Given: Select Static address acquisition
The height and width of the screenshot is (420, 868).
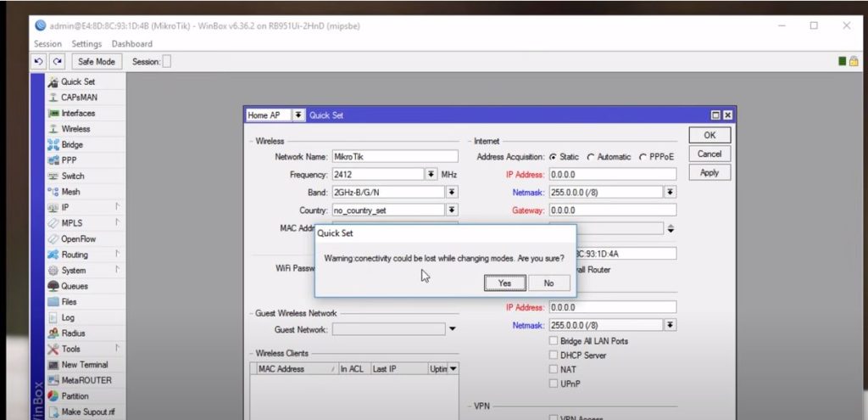Looking at the screenshot, I should click(553, 157).
